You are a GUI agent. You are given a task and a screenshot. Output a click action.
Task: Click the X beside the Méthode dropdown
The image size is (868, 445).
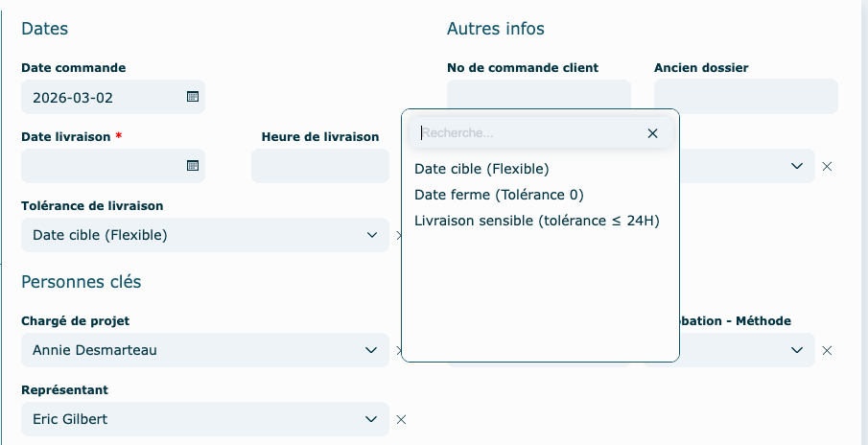pos(827,351)
